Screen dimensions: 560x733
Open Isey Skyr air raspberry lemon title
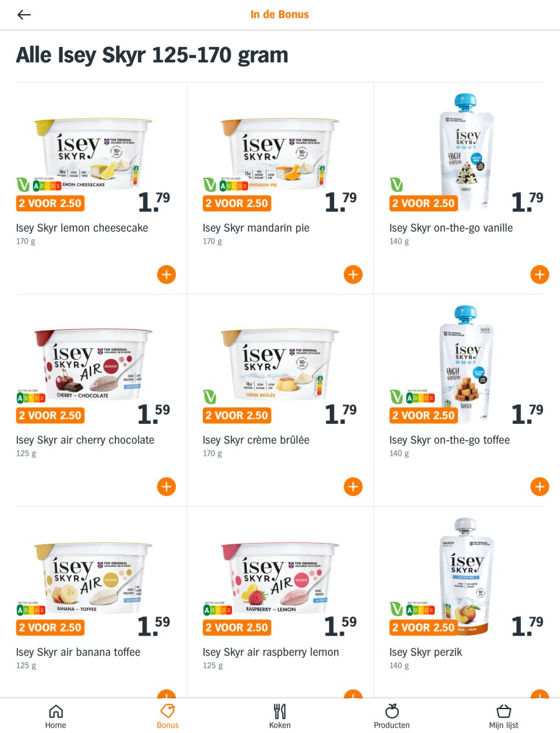tap(271, 652)
